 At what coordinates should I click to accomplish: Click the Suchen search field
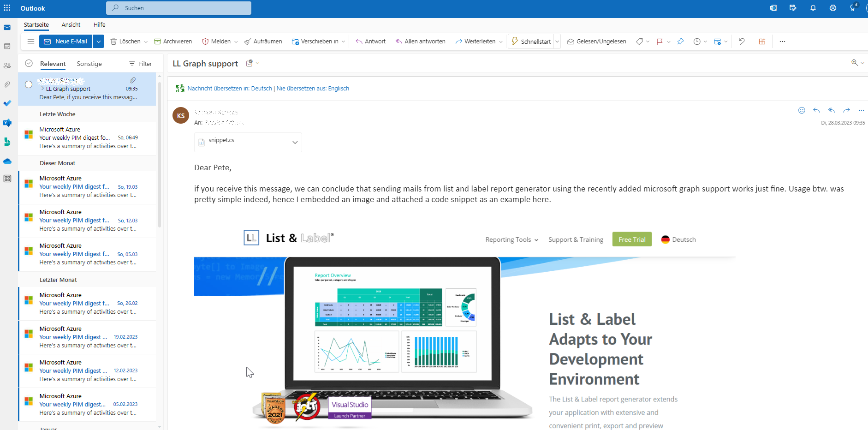click(x=179, y=8)
